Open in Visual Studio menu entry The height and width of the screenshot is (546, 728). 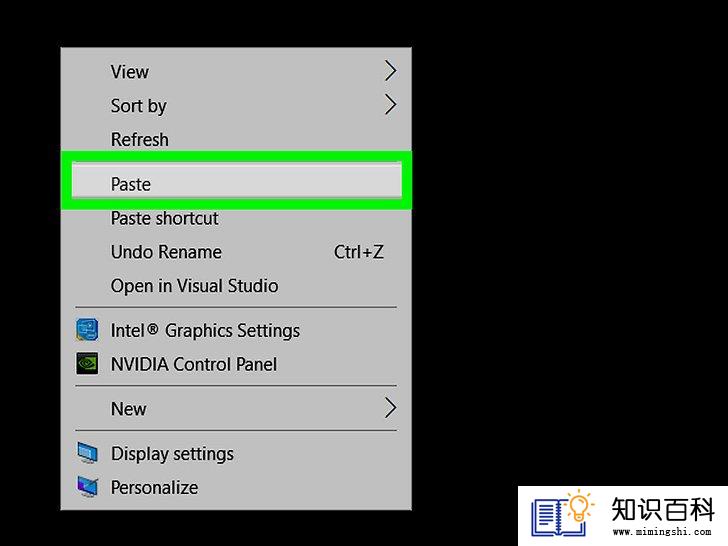[x=195, y=286]
